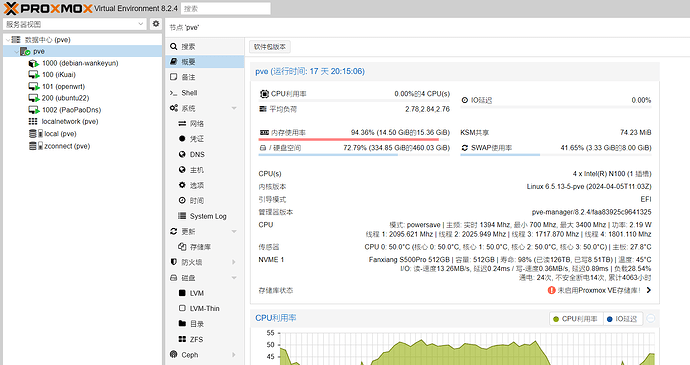Click 节点 'pve' header text

pos(184,27)
